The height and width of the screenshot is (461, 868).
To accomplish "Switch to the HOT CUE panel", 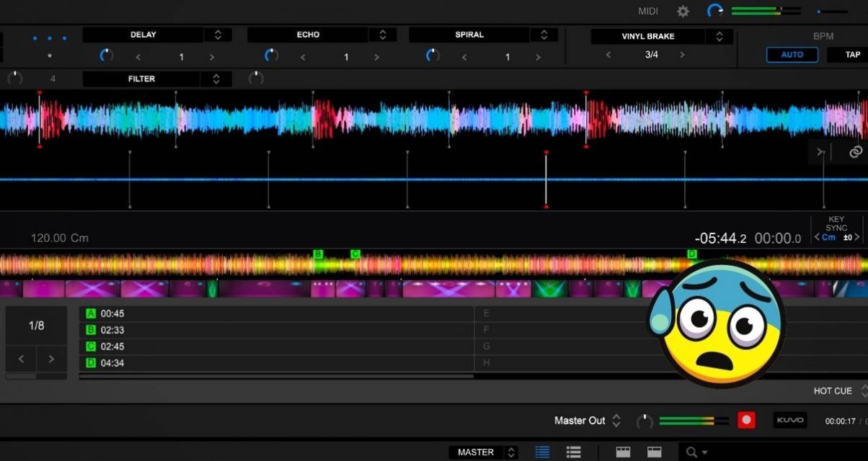I will (x=833, y=390).
